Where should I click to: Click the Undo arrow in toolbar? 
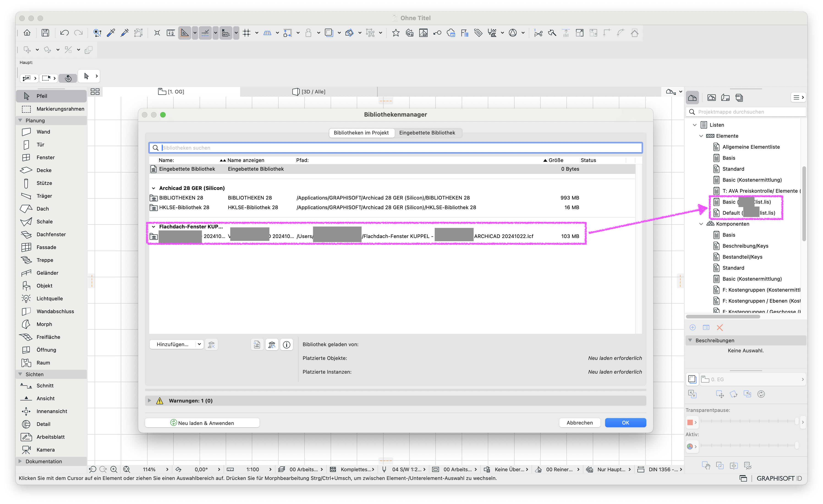coord(64,33)
